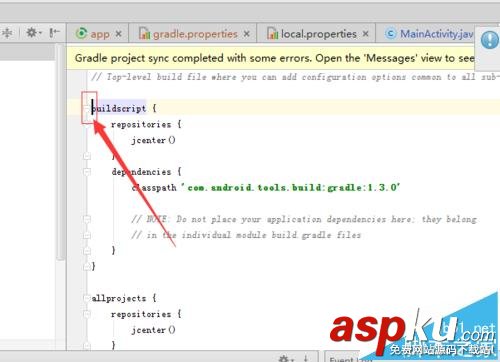This screenshot has height=362, width=500.
Task: Click the 'allprojects {' line
Action: coord(124,298)
